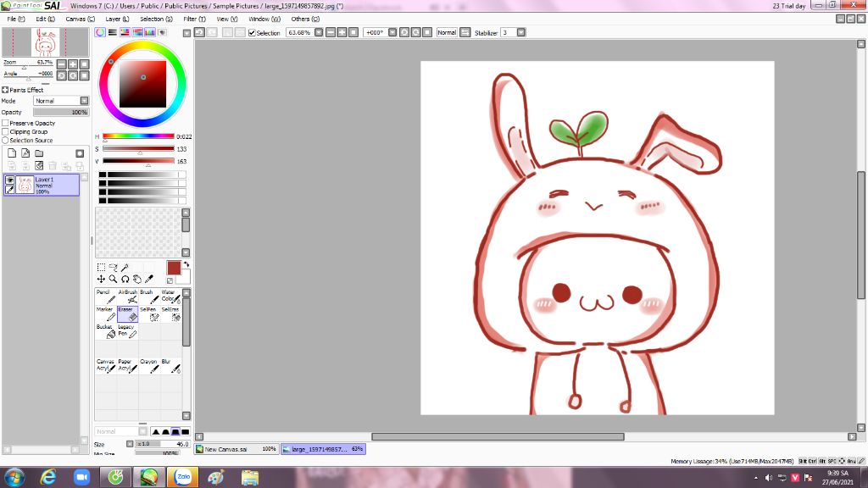Open the Stabilizer level dropdown

click(x=521, y=33)
